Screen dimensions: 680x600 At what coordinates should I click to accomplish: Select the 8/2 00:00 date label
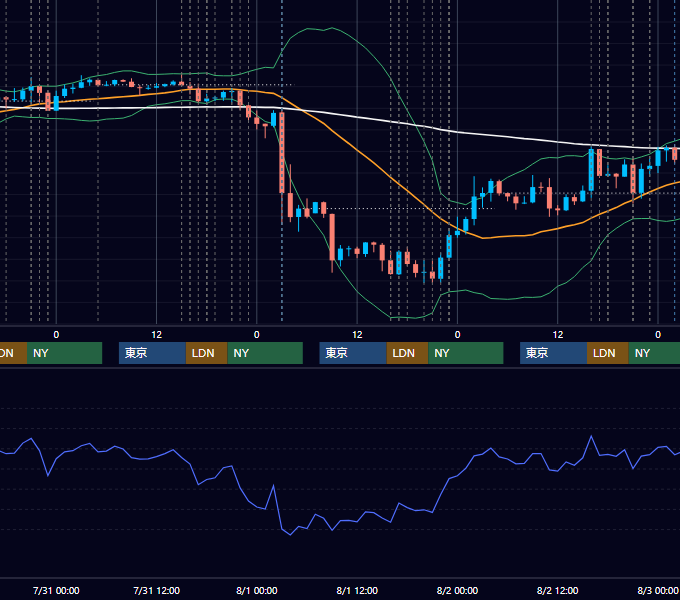click(x=457, y=590)
